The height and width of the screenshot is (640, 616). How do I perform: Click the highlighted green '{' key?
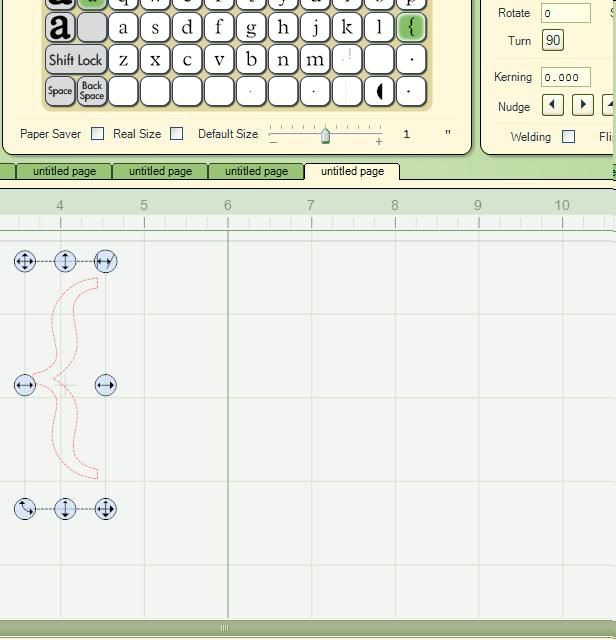411,27
